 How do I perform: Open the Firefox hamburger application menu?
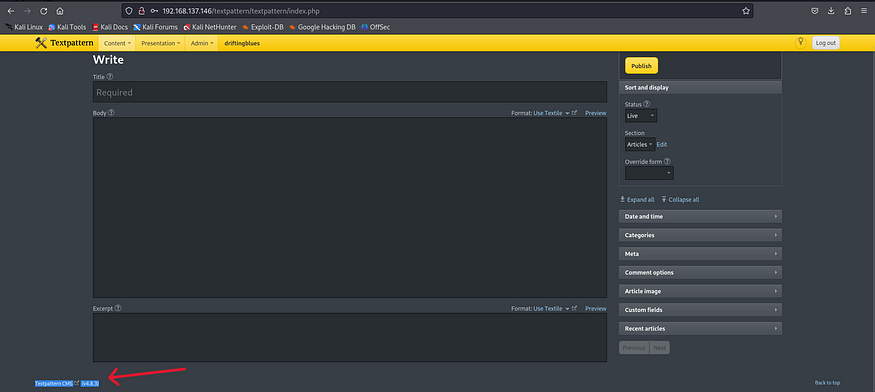coord(864,11)
